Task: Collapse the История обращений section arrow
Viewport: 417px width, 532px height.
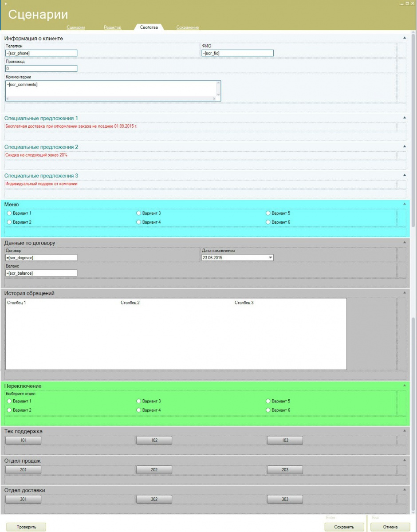Action: [404, 293]
